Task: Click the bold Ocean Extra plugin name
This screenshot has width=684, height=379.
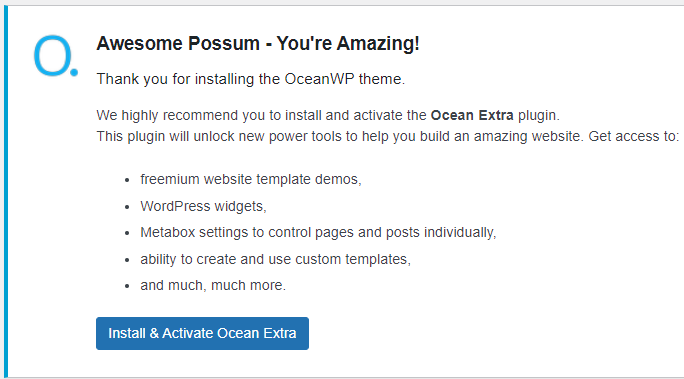Action: pos(472,115)
